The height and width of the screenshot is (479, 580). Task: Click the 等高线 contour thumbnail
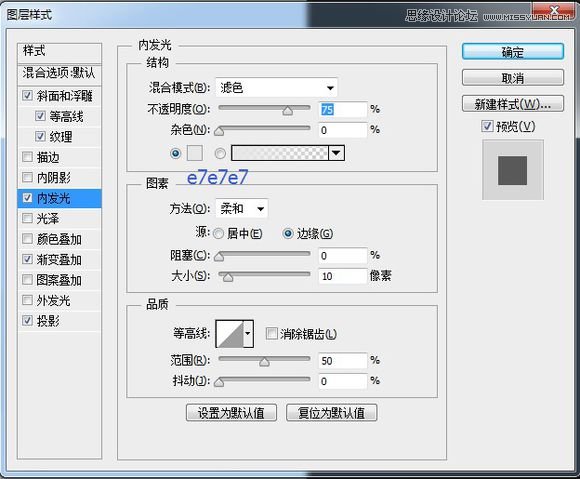click(x=230, y=334)
